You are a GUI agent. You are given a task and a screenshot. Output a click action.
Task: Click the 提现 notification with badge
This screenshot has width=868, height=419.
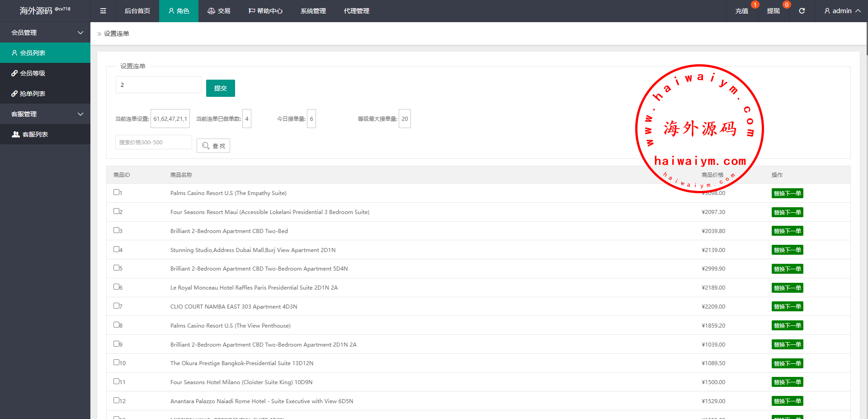pyautogui.click(x=773, y=11)
